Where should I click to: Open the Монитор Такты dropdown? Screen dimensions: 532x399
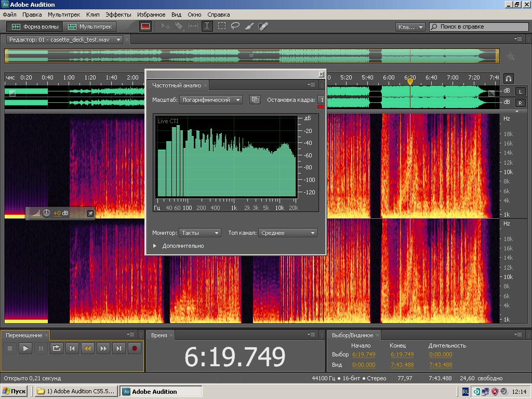pos(201,233)
